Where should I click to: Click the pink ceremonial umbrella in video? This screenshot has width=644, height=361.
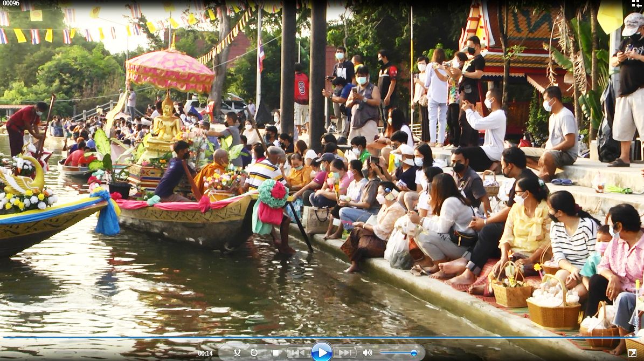tap(170, 70)
